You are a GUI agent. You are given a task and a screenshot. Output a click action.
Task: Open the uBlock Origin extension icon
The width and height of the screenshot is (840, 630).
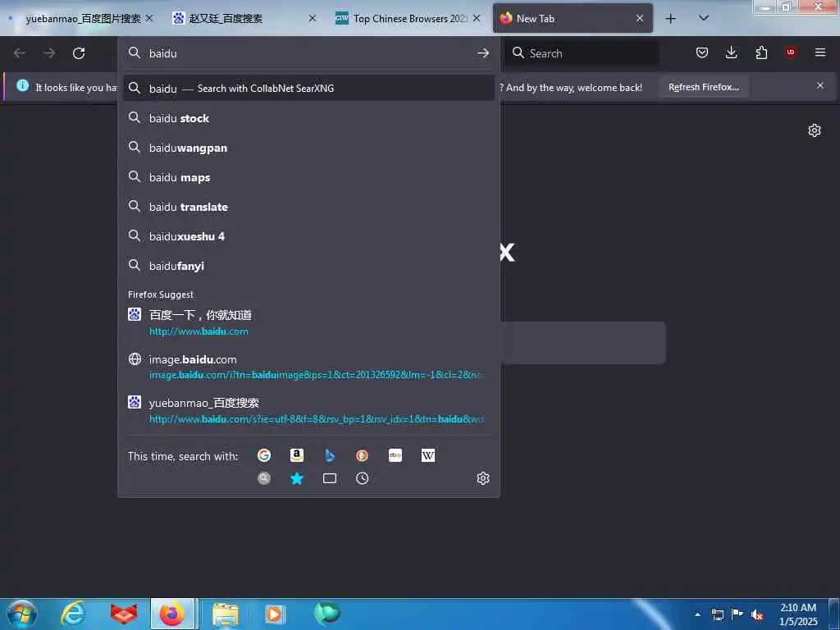click(791, 52)
